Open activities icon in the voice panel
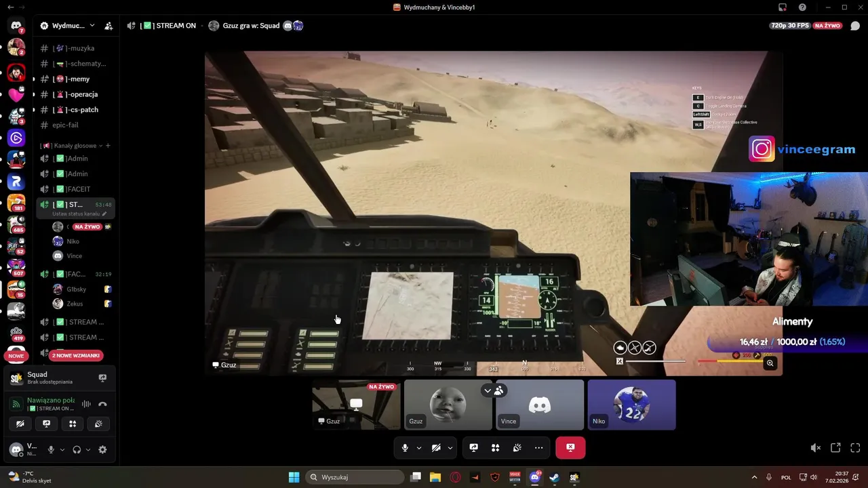868x488 pixels. coord(73,424)
